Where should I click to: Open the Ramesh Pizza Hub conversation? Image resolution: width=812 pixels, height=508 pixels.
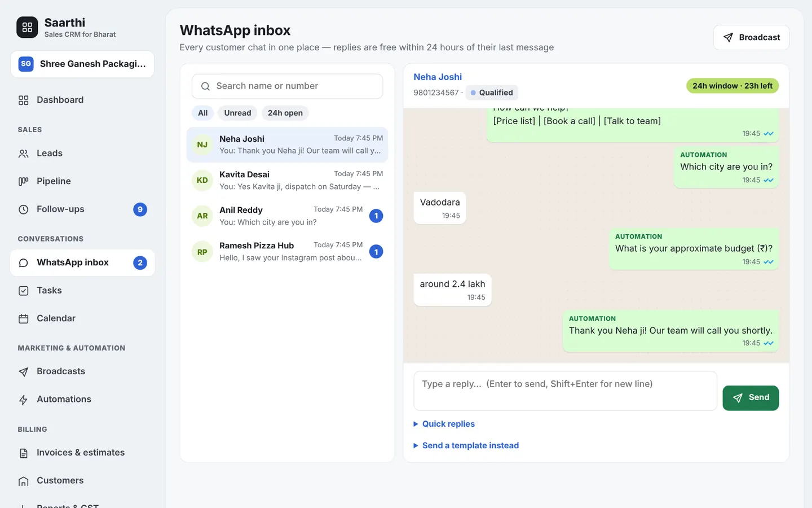(x=287, y=252)
